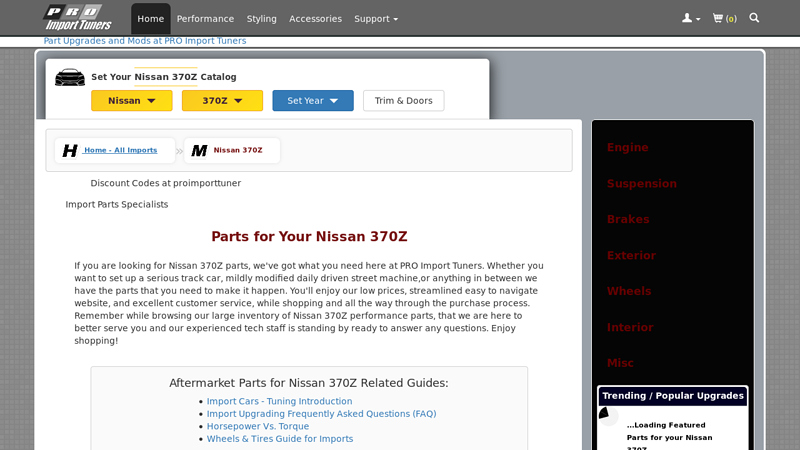Click the Trim & Doors button

click(x=404, y=101)
